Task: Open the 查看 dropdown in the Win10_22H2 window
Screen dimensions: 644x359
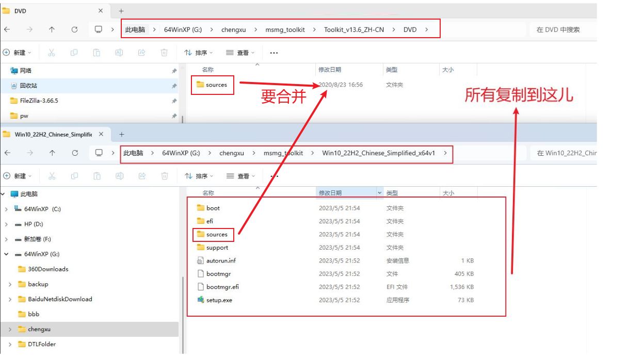Action: pyautogui.click(x=240, y=176)
